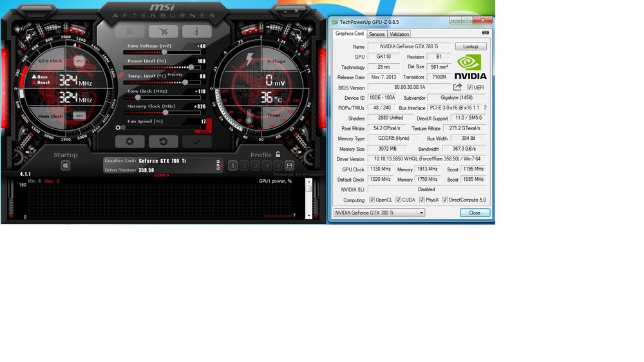Image resolution: width=644 pixels, height=362 pixels.
Task: Select profile slot 4
Action: tap(267, 165)
